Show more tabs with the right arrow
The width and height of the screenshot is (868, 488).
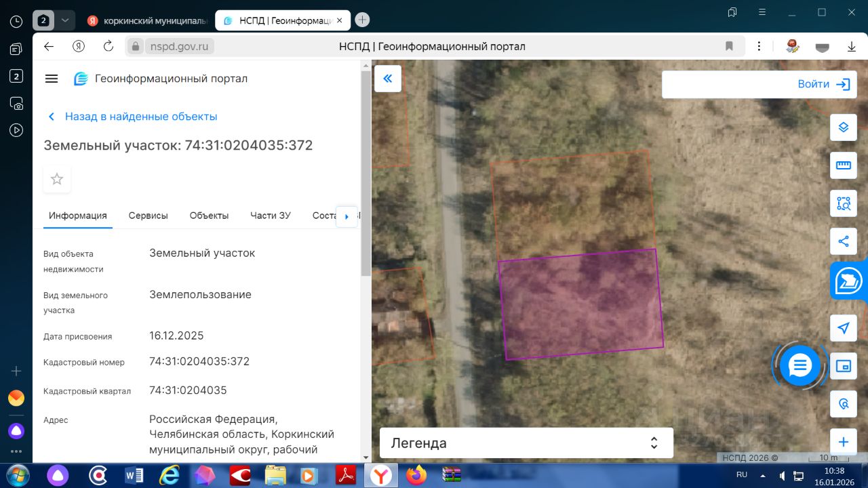(x=347, y=216)
